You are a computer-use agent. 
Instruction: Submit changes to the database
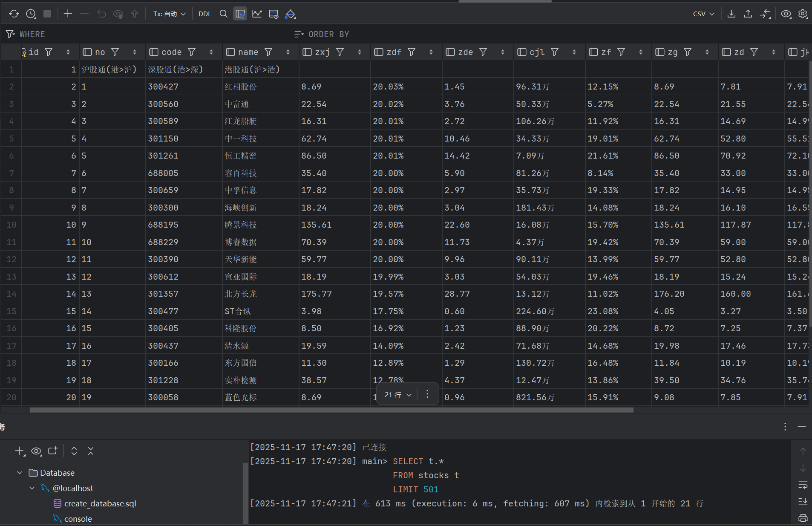tap(135, 14)
